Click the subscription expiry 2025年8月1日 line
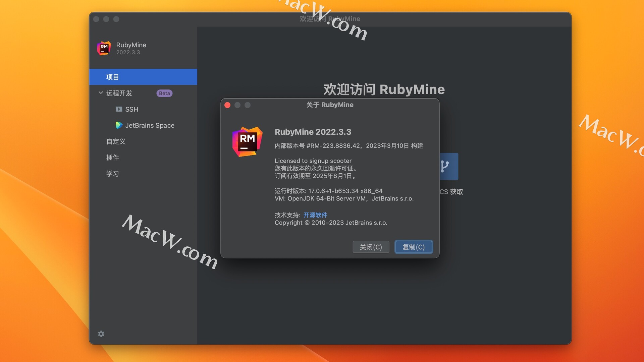 pos(315,176)
